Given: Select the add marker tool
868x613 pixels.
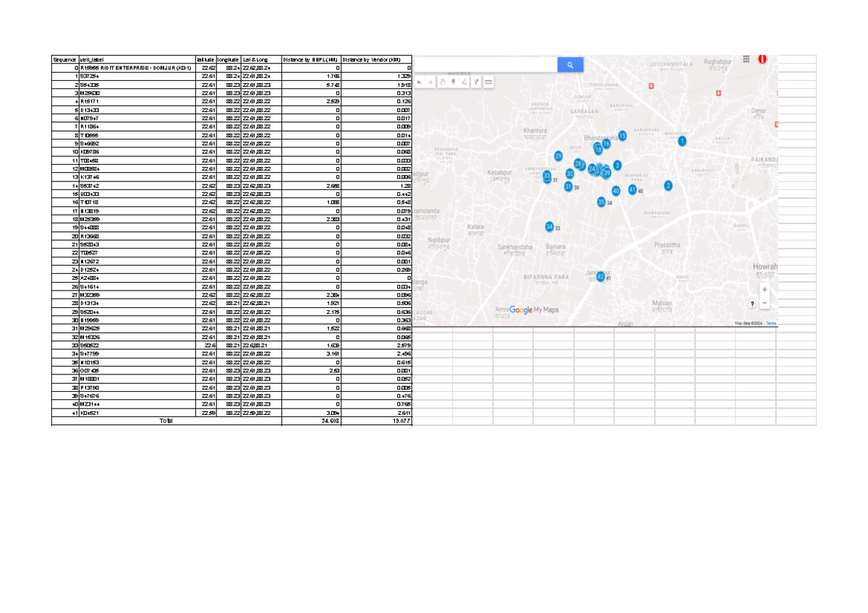Looking at the screenshot, I should (x=453, y=82).
